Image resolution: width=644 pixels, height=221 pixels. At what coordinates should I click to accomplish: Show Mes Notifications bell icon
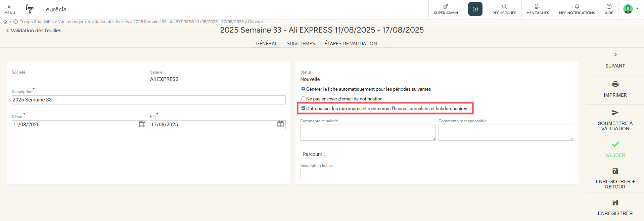pyautogui.click(x=577, y=7)
